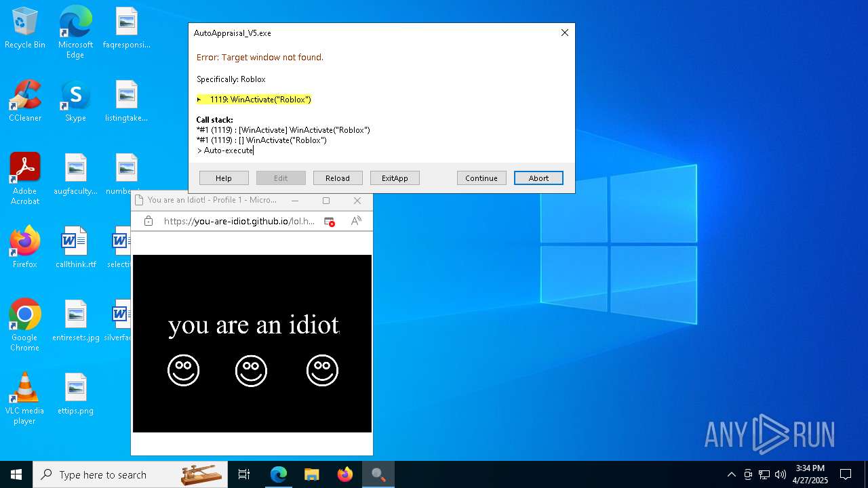868x488 pixels.
Task: Open File Explorer from the taskbar
Action: pyautogui.click(x=311, y=474)
